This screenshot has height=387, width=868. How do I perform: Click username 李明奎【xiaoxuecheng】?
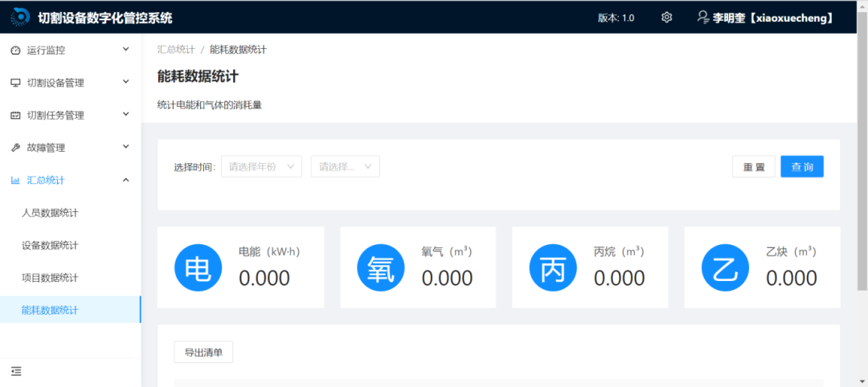(x=773, y=18)
